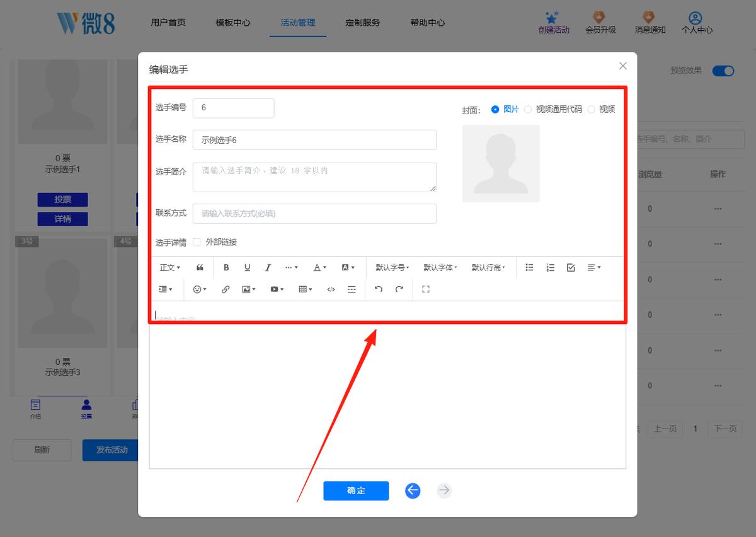Open the 默认字体 font family dropdown
The height and width of the screenshot is (537, 756).
tap(440, 268)
